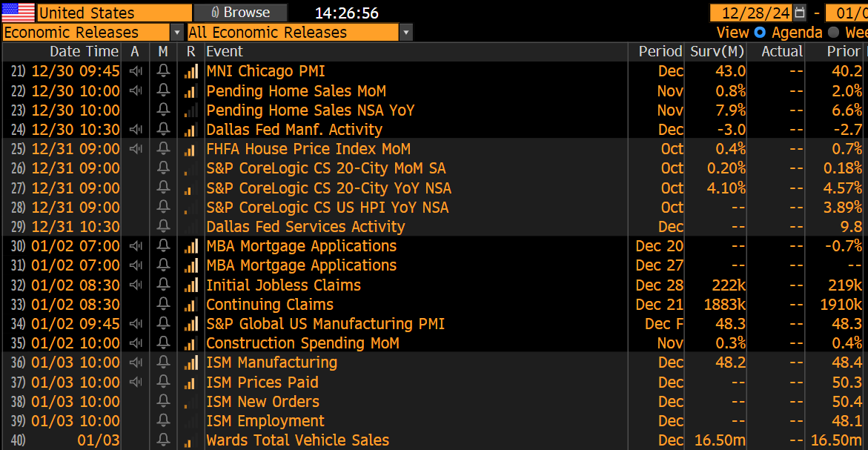The height and width of the screenshot is (450, 868).
Task: Toggle speaker icon for Construction Spending MoM
Action: point(136,343)
